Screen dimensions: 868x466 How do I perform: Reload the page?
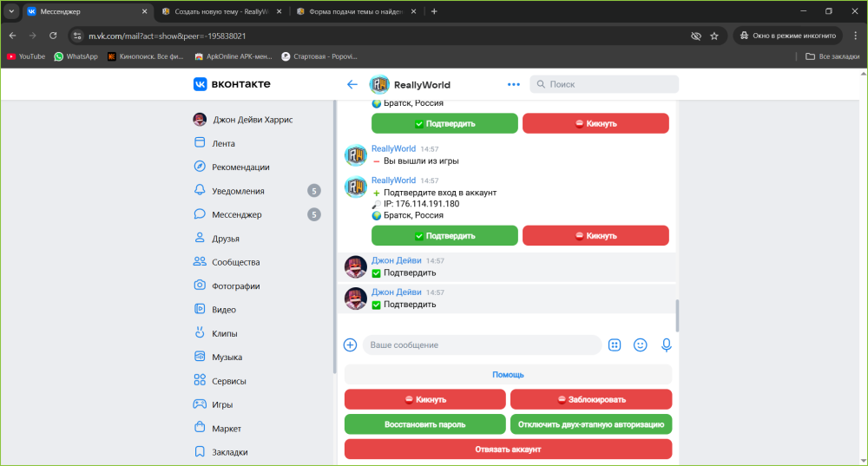point(53,36)
